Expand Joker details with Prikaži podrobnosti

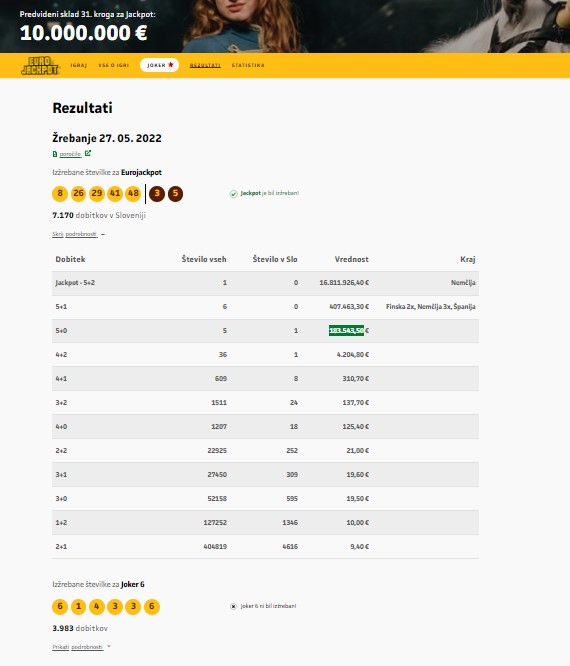click(x=78, y=647)
